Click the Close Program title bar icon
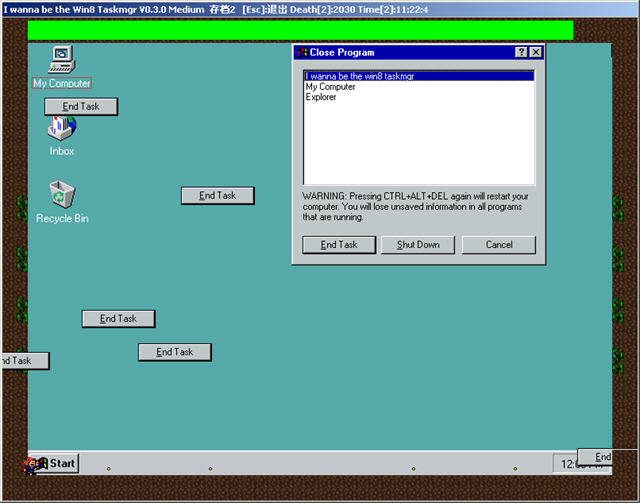The width and height of the screenshot is (640, 503). point(301,52)
